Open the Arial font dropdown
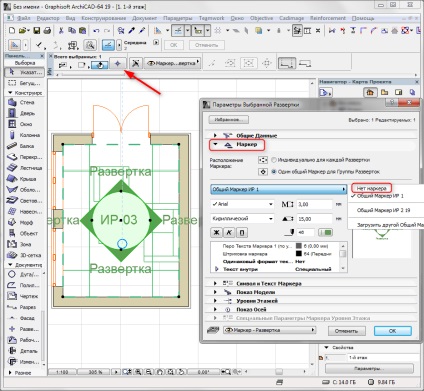This screenshot has height=391, width=424. point(242,204)
